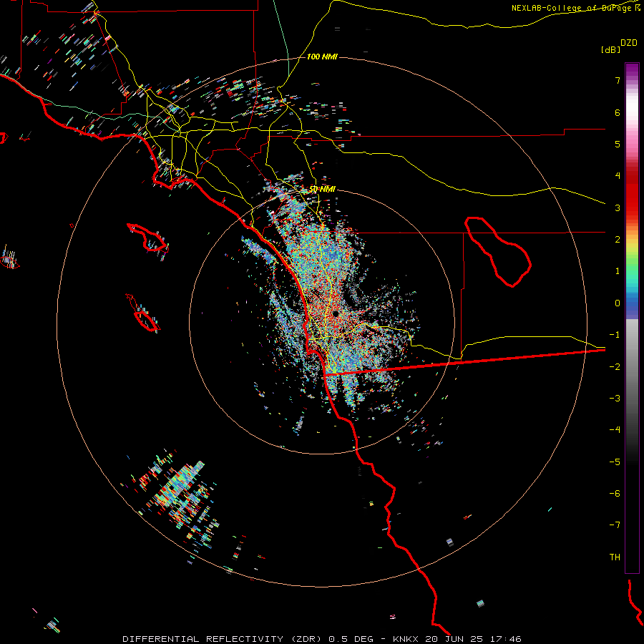This screenshot has height=644, width=644.
Task: Click the '0' value on the color scale
Action: tap(618, 303)
